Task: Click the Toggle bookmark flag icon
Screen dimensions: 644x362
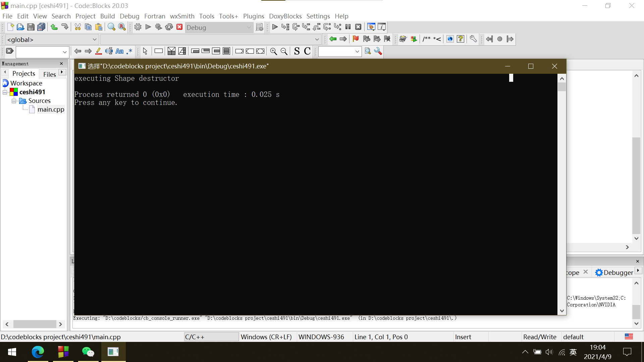Action: pyautogui.click(x=356, y=39)
